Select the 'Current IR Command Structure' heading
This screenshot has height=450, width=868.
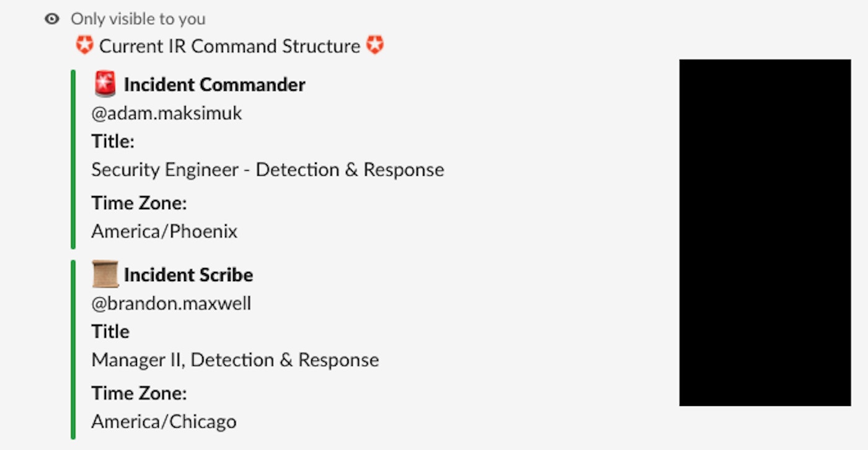229,46
